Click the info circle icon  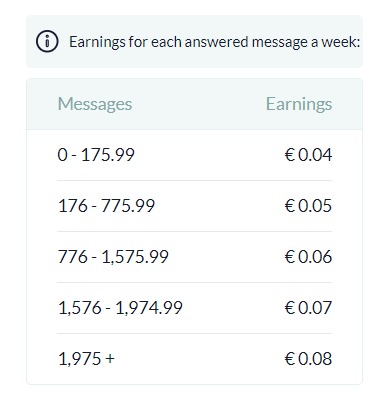[47, 41]
